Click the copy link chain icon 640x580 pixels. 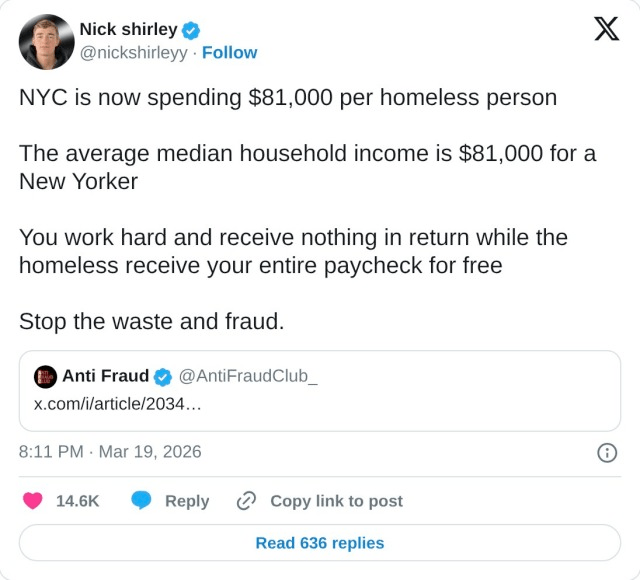[247, 501]
